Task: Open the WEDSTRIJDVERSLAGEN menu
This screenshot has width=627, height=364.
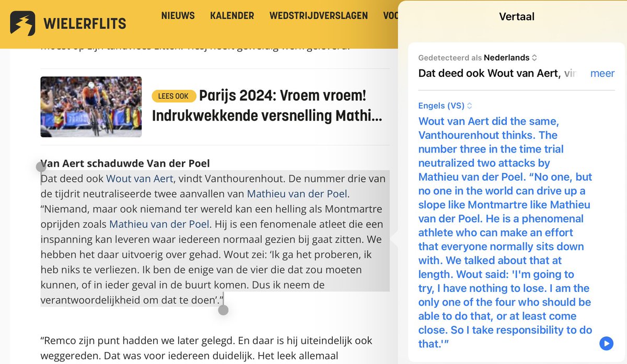Action: click(319, 16)
